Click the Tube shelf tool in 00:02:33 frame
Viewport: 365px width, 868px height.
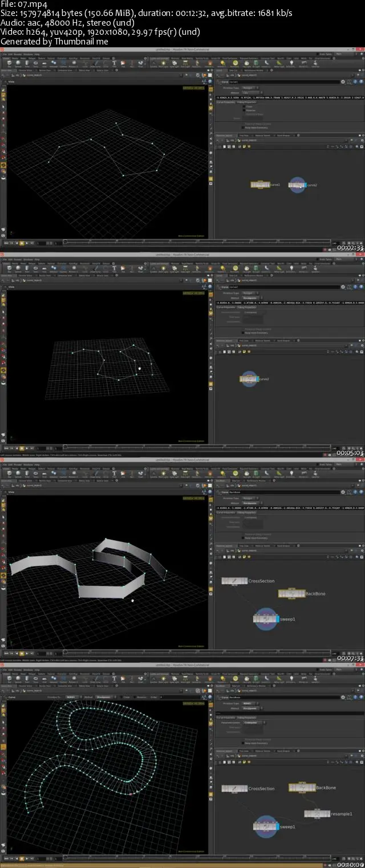pos(27,63)
